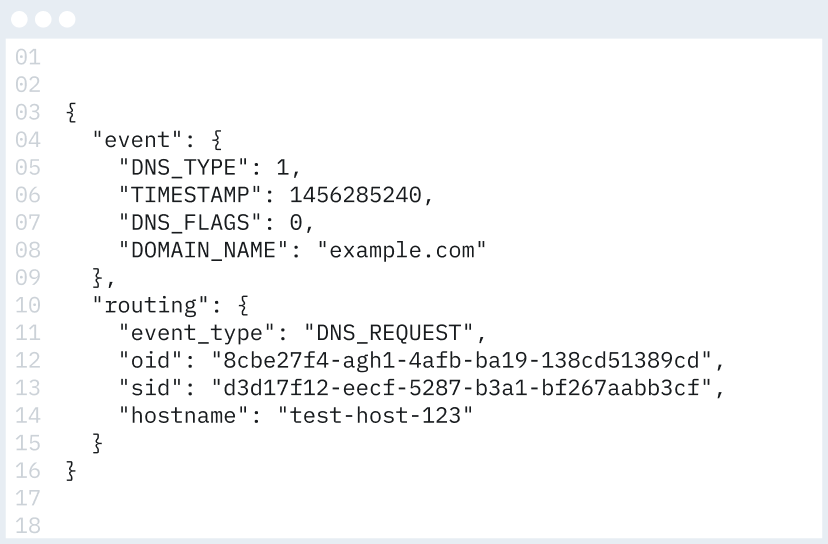The image size is (828, 544).
Task: Click the closing brace on line 16
Action: 71,471
